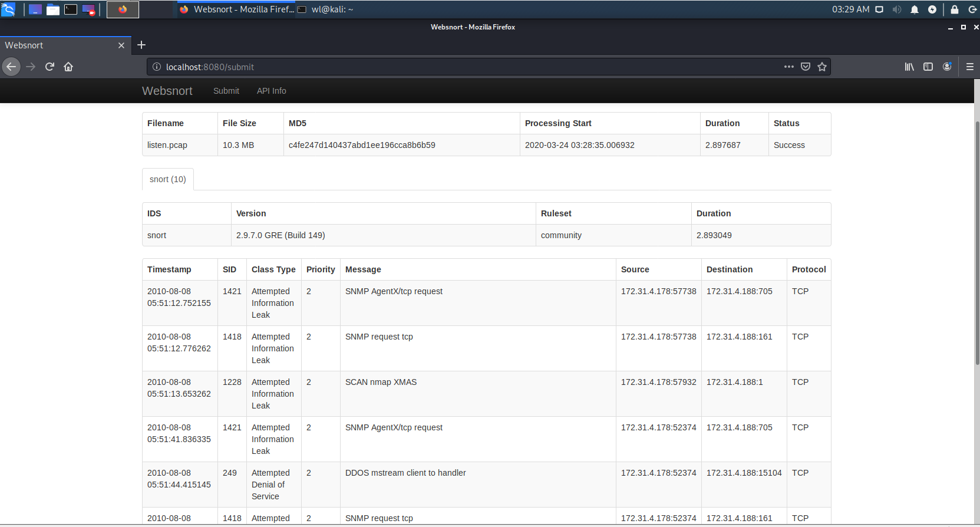
Task: Open the volume control tray icon
Action: coord(897,9)
